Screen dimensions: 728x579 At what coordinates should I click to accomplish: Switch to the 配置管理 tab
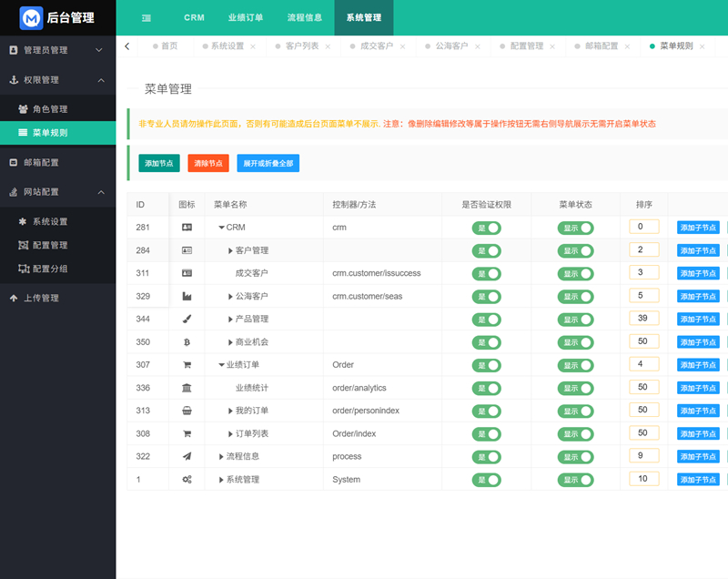click(526, 46)
